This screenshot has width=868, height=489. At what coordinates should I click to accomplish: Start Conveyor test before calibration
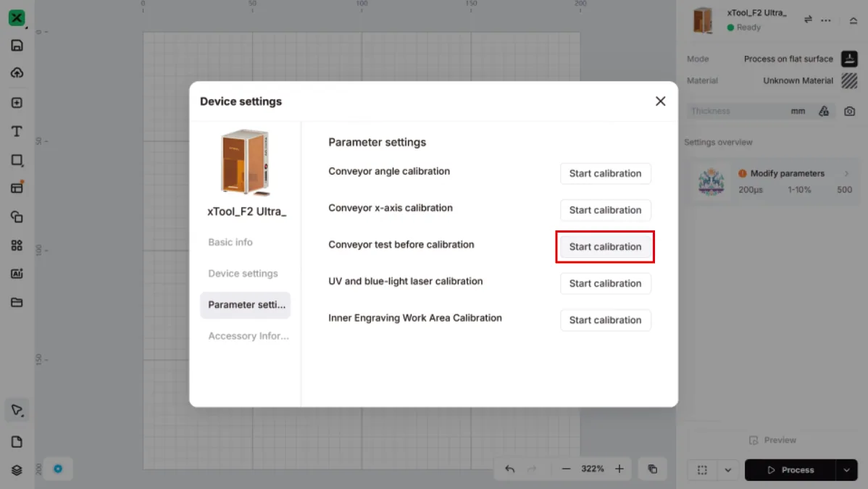coord(605,247)
